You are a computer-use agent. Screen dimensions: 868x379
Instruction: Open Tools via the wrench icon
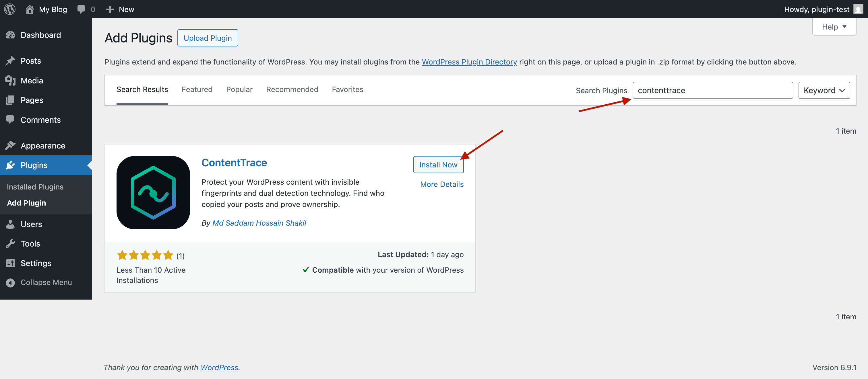point(11,243)
